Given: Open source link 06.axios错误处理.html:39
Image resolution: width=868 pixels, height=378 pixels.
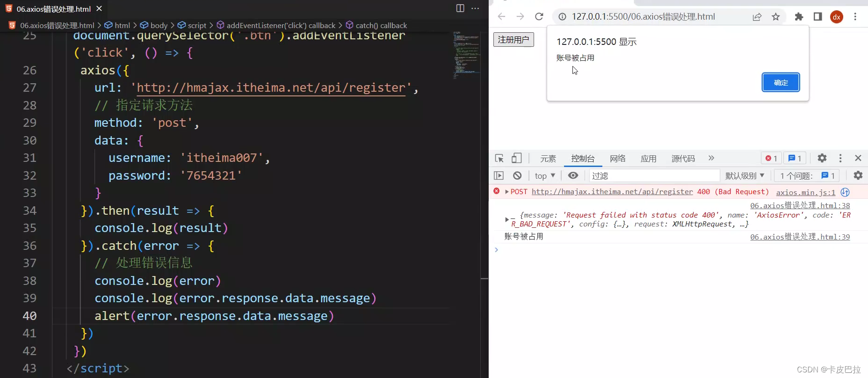Looking at the screenshot, I should (800, 237).
